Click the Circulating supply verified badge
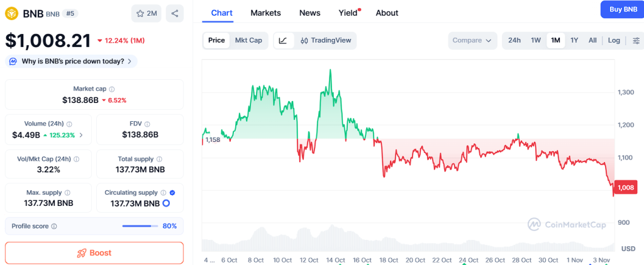Viewport: 644px width, 265px height. click(x=172, y=193)
